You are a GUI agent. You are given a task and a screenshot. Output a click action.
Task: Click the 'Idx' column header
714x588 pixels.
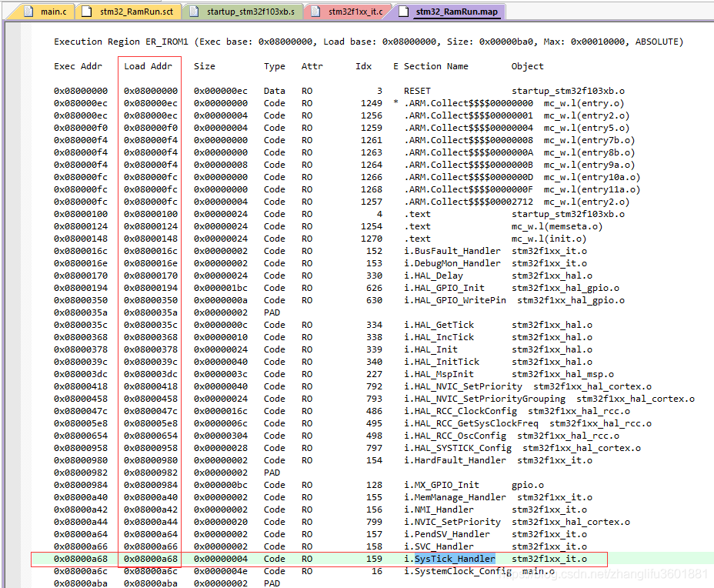tap(363, 66)
